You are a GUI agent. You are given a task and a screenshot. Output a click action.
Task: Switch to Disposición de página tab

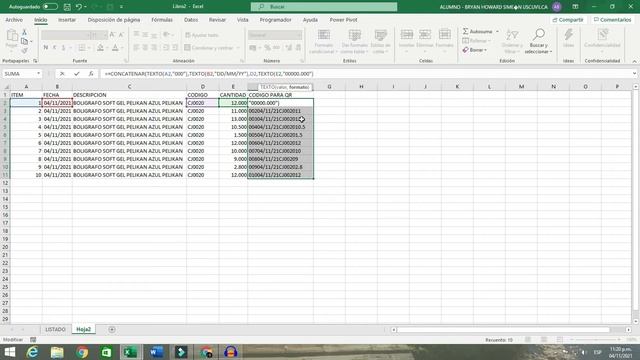pyautogui.click(x=114, y=20)
